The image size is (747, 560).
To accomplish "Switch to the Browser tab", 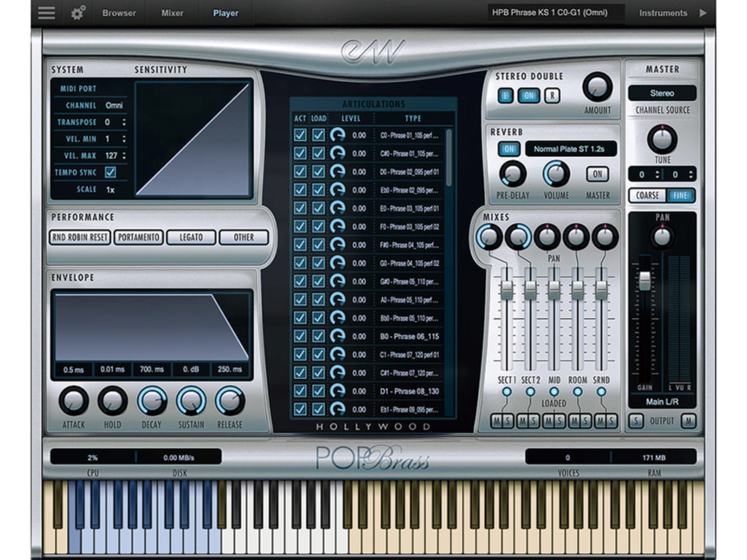I will point(119,13).
